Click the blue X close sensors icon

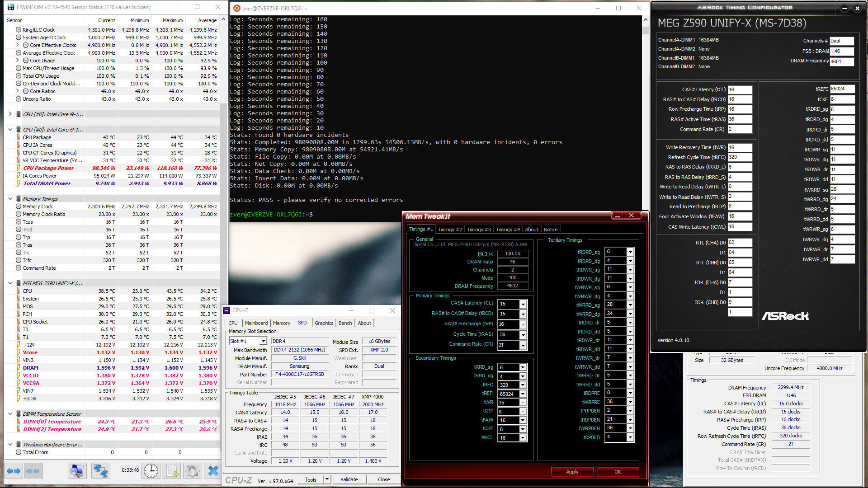pos(213,471)
